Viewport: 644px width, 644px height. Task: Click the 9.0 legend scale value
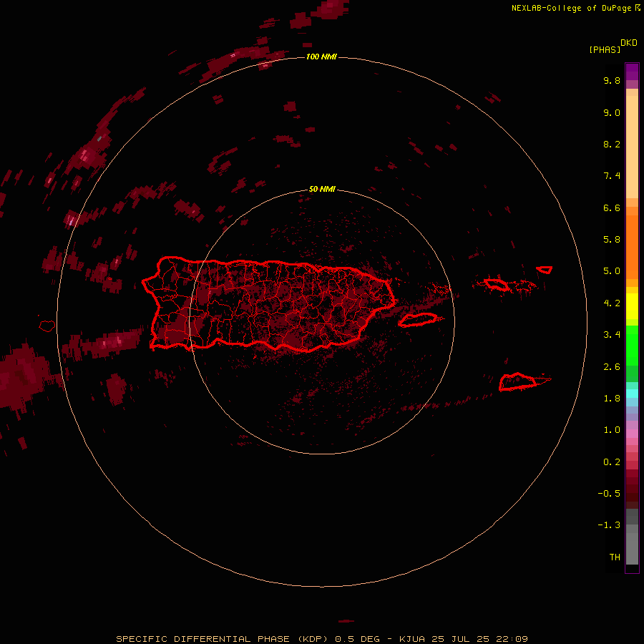point(612,112)
